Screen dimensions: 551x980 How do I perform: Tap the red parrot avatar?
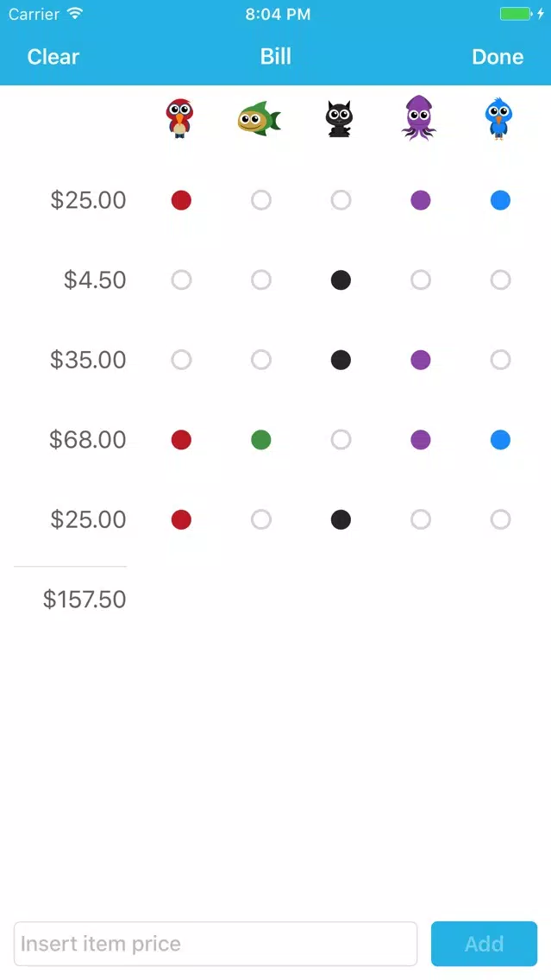180,118
